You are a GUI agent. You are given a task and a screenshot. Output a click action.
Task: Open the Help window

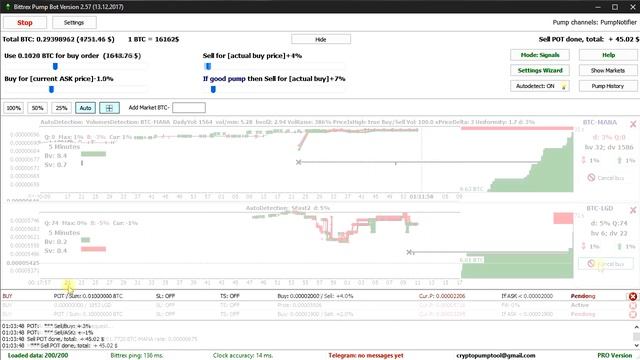tap(608, 55)
